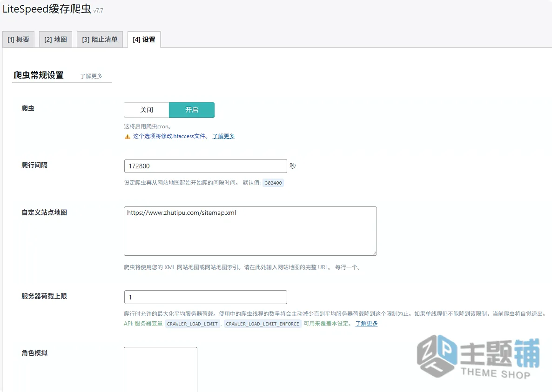The image size is (552, 392).
Task: Open 了解更多 link after 可用来覆盖本设定
Action: 366,324
